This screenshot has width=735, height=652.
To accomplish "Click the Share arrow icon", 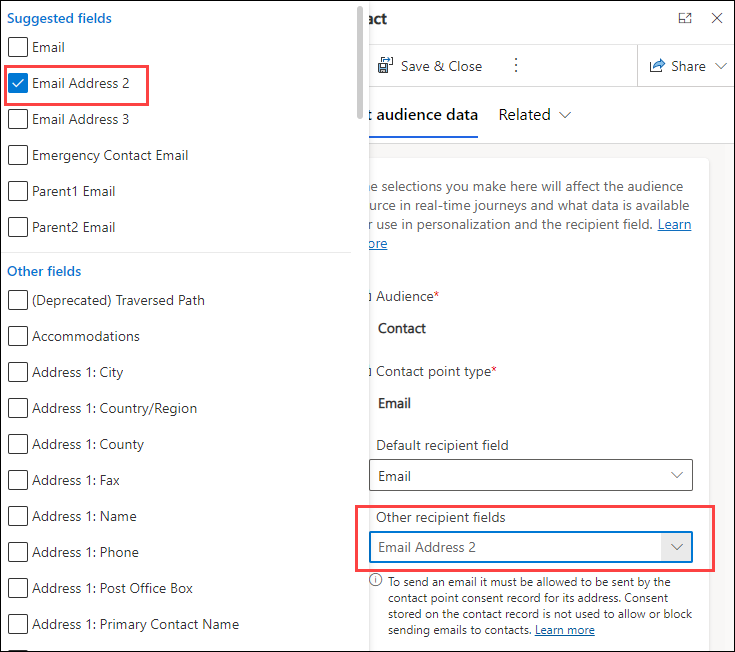I will [x=657, y=66].
